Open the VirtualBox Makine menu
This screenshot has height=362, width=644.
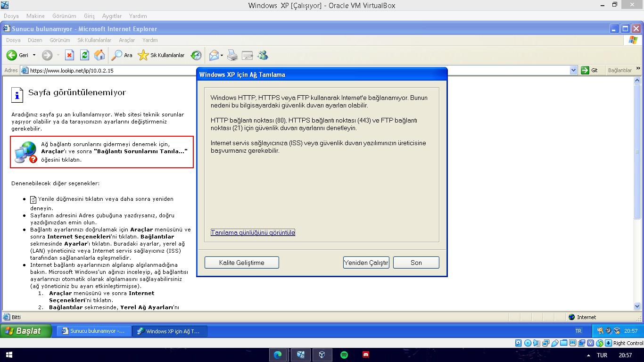pyautogui.click(x=35, y=16)
